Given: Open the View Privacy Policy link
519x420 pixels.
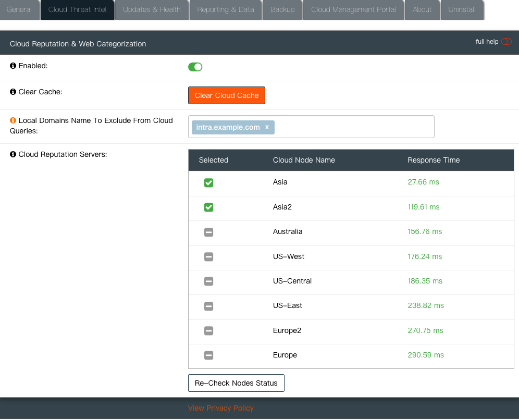Looking at the screenshot, I should pos(220,408).
